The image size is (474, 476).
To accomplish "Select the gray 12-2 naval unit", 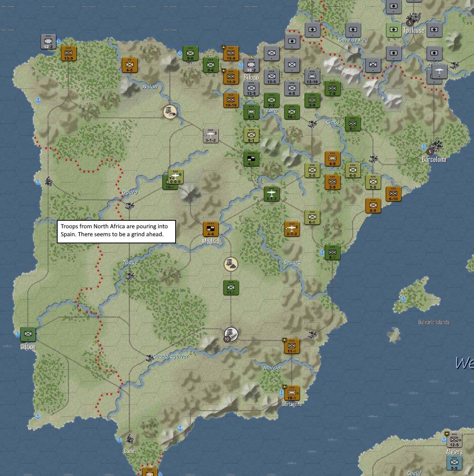I will coord(48,42).
